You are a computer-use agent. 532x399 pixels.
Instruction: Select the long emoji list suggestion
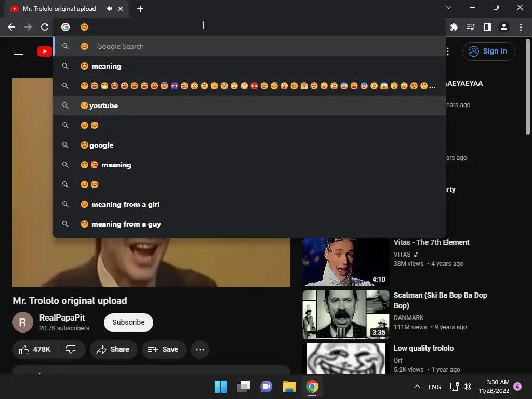coord(249,86)
